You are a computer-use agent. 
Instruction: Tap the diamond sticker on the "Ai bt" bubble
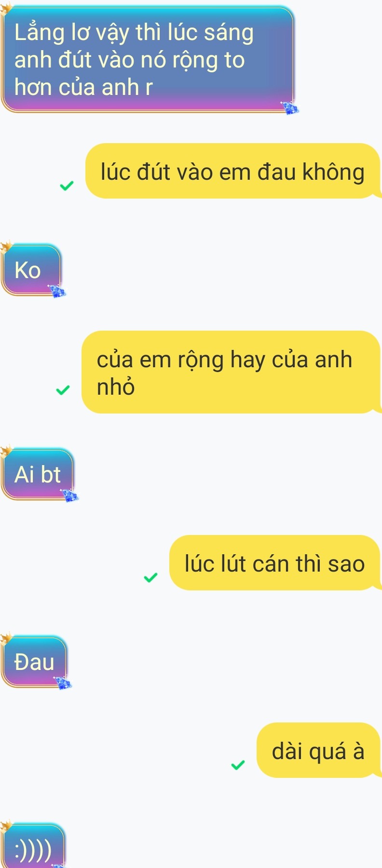(x=70, y=495)
